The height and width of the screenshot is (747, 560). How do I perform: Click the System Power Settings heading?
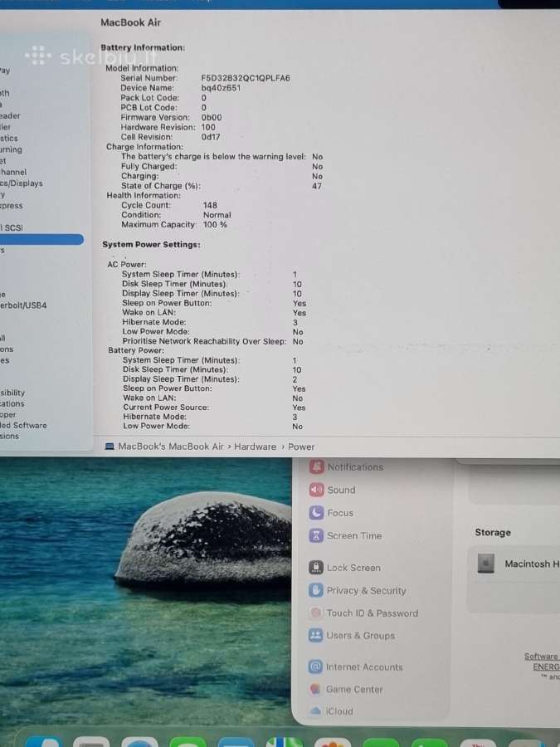pyautogui.click(x=152, y=244)
